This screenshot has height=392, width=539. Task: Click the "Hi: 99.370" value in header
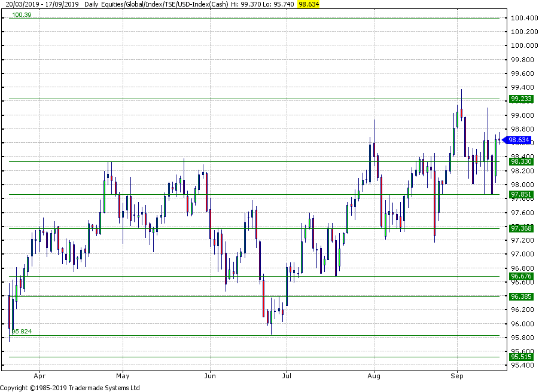tap(245, 4)
